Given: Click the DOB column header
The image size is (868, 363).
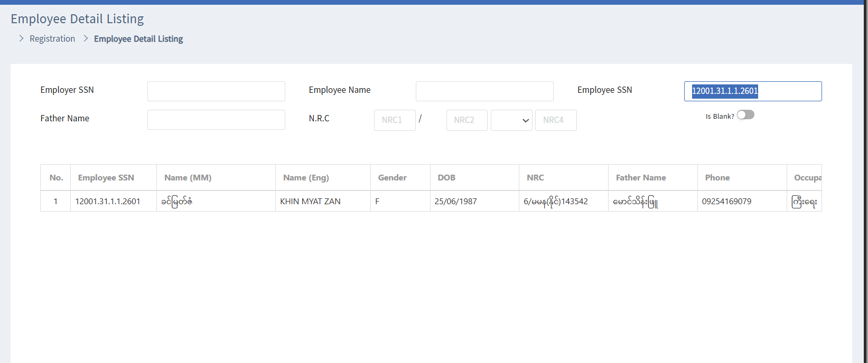Looking at the screenshot, I should [x=446, y=178].
